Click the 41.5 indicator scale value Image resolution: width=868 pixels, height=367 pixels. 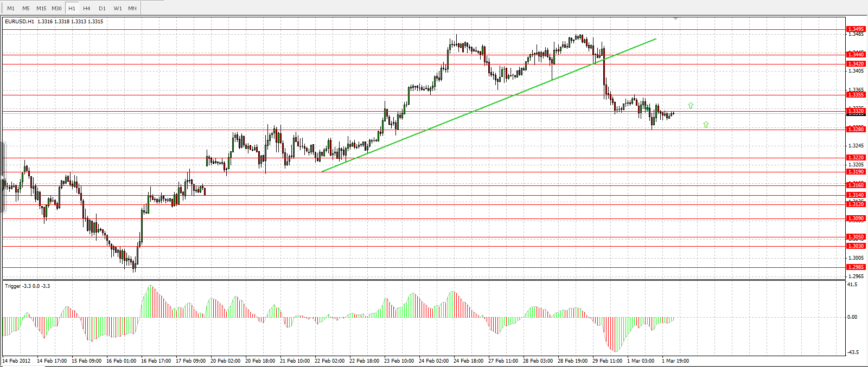coord(853,285)
